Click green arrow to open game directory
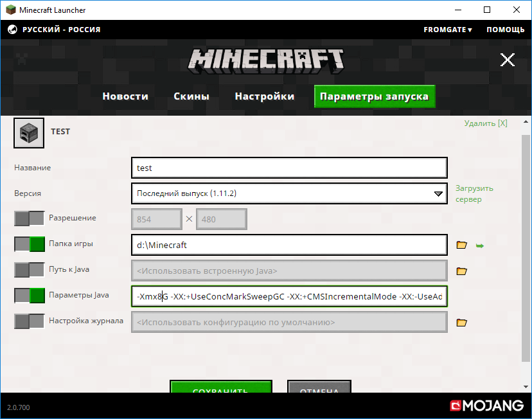This screenshot has width=532, height=419. pos(479,245)
